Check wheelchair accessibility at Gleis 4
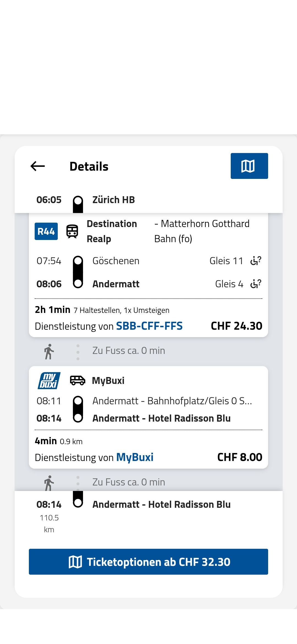 pyautogui.click(x=256, y=284)
